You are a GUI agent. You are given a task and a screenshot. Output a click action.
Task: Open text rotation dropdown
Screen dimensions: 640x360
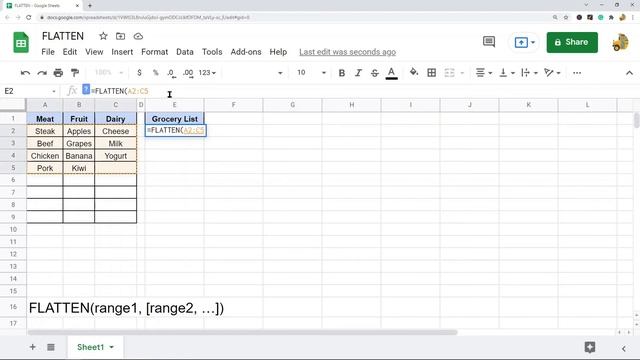coord(552,73)
